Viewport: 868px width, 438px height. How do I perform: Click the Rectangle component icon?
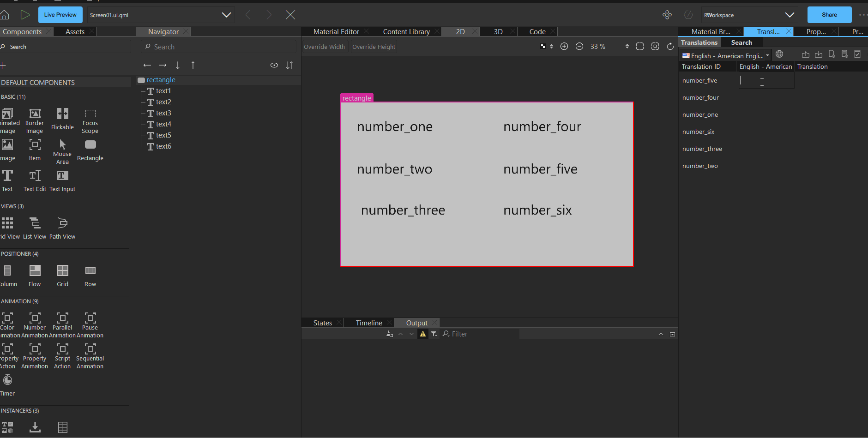tap(90, 145)
